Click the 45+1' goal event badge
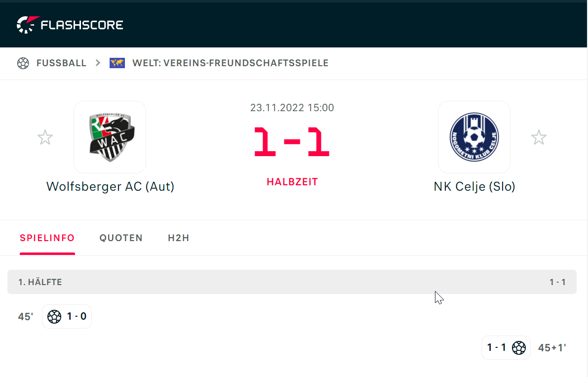 tap(506, 348)
